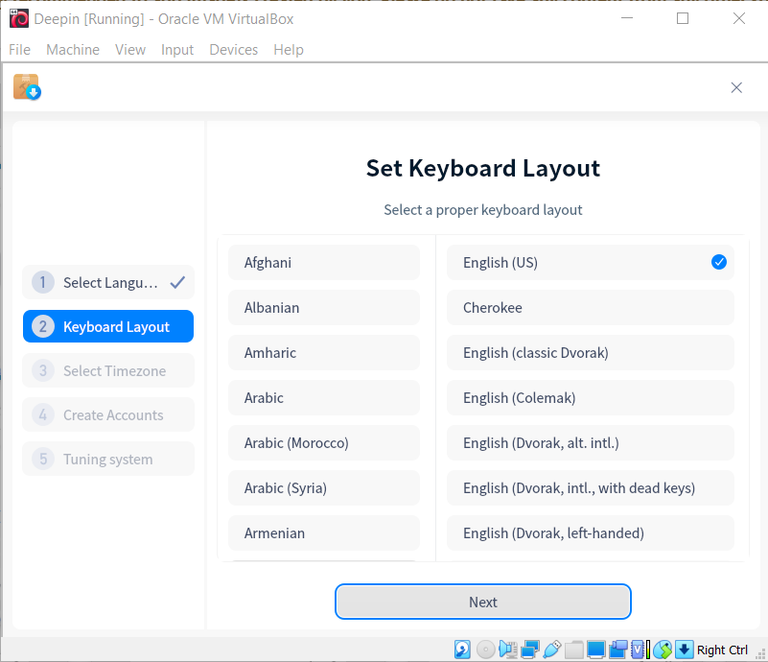Screen dimensions: 768x662
Task: Click the optical disk status icon
Action: point(485,649)
